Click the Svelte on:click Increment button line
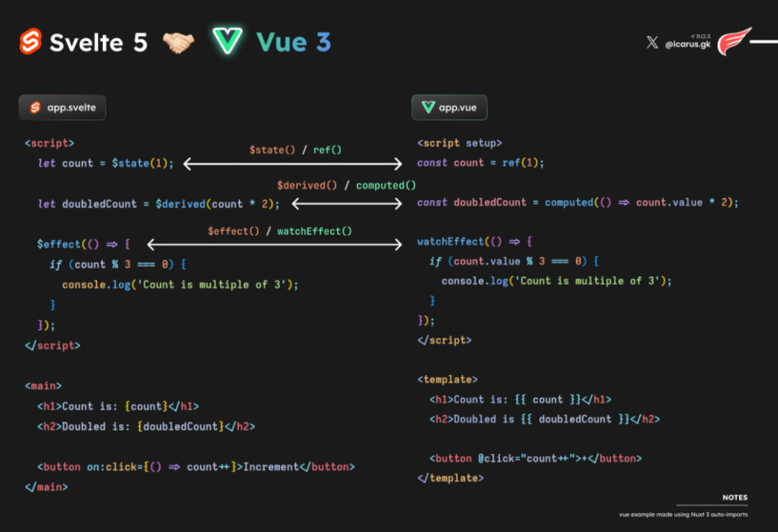Viewport: 778px width, 532px height. tap(196, 467)
